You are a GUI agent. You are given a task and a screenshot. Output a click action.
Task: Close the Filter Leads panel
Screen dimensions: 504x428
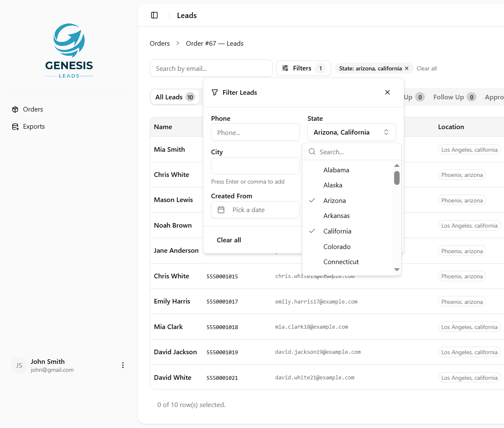[387, 92]
